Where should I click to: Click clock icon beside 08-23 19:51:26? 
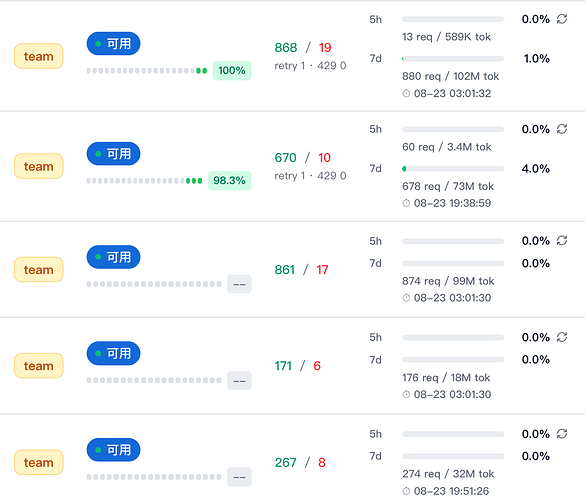coord(406,491)
